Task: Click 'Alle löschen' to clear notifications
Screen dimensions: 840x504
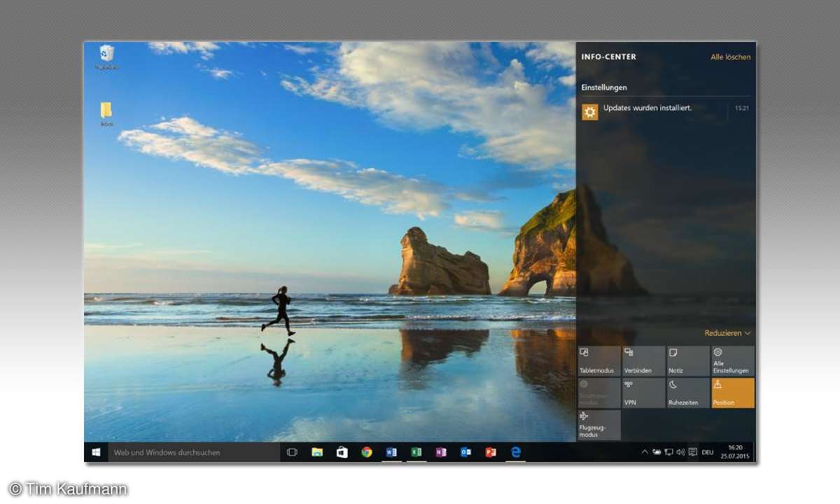Action: 730,57
